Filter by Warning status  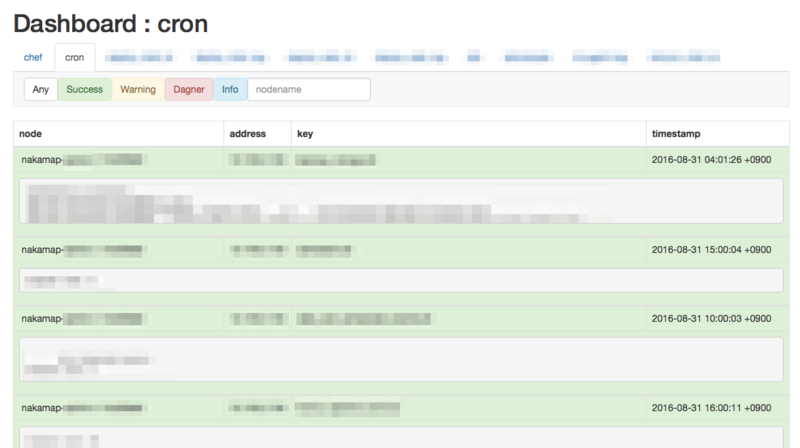138,89
